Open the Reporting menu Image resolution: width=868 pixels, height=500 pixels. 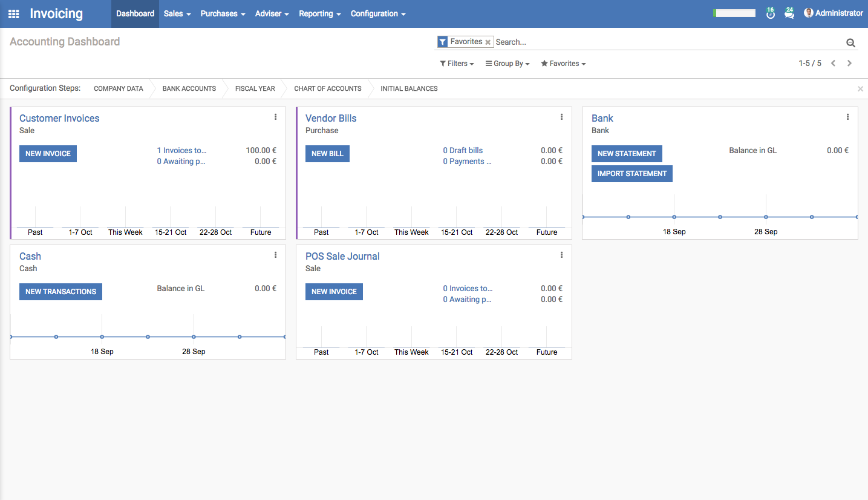tap(319, 14)
